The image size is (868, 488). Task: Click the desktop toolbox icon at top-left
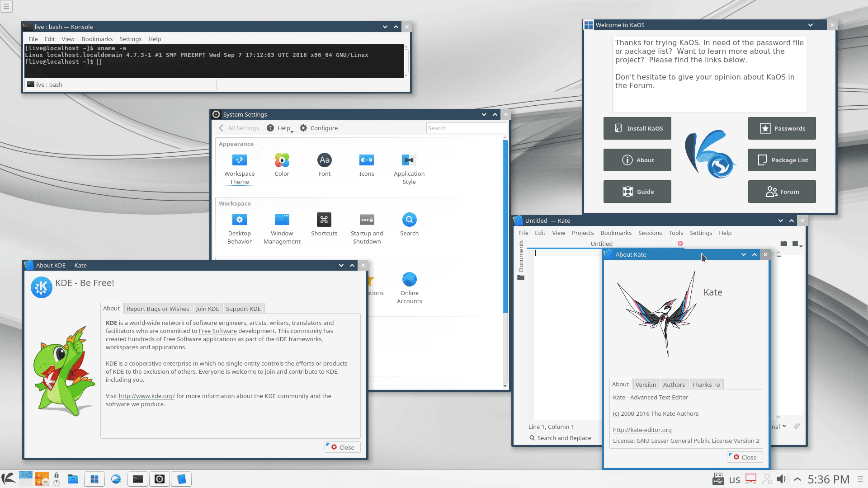pos(6,6)
